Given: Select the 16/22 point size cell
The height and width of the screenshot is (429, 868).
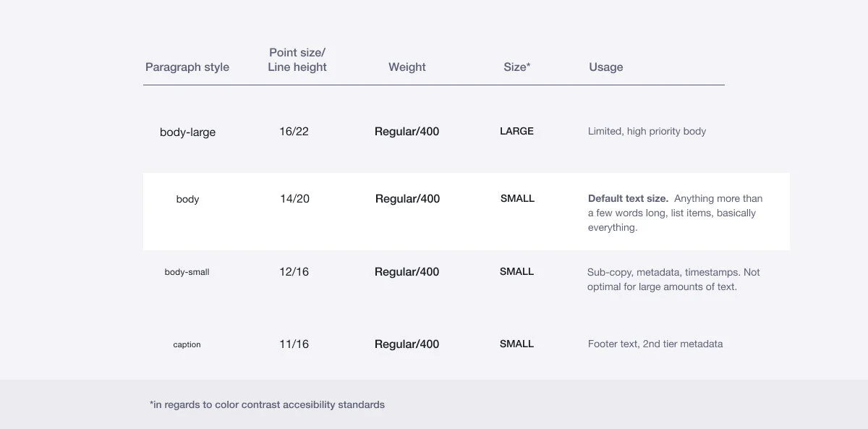Looking at the screenshot, I should tap(294, 132).
